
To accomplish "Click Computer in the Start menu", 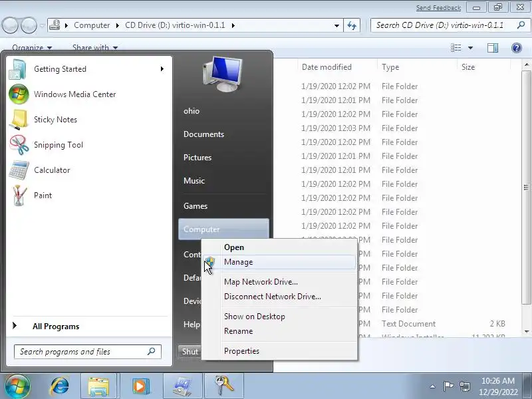I will click(223, 229).
